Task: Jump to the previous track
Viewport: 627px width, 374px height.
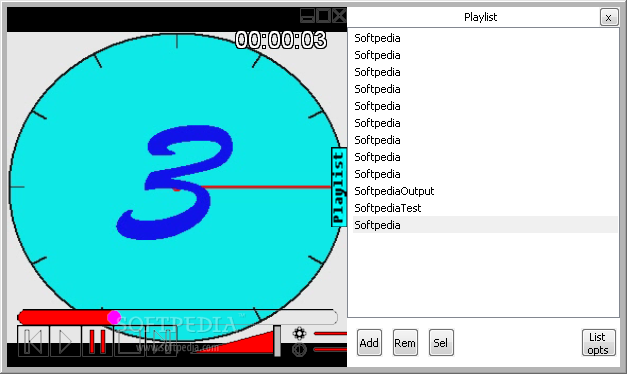Action: click(33, 341)
